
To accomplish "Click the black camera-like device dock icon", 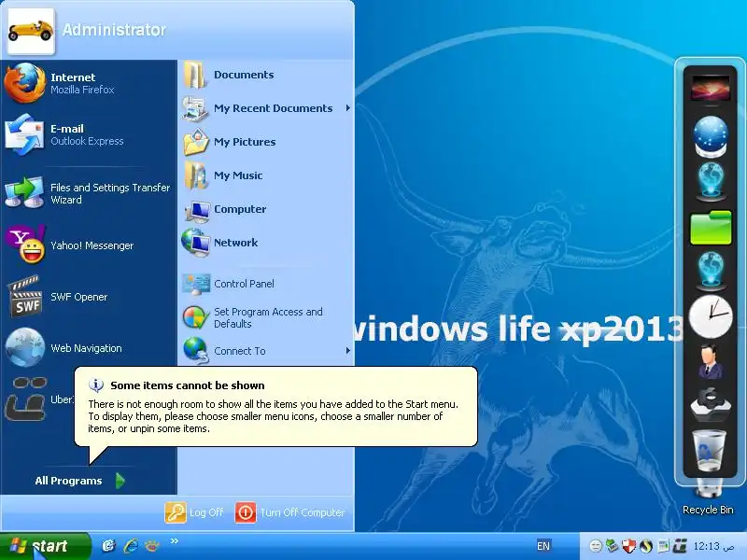I will [x=711, y=405].
